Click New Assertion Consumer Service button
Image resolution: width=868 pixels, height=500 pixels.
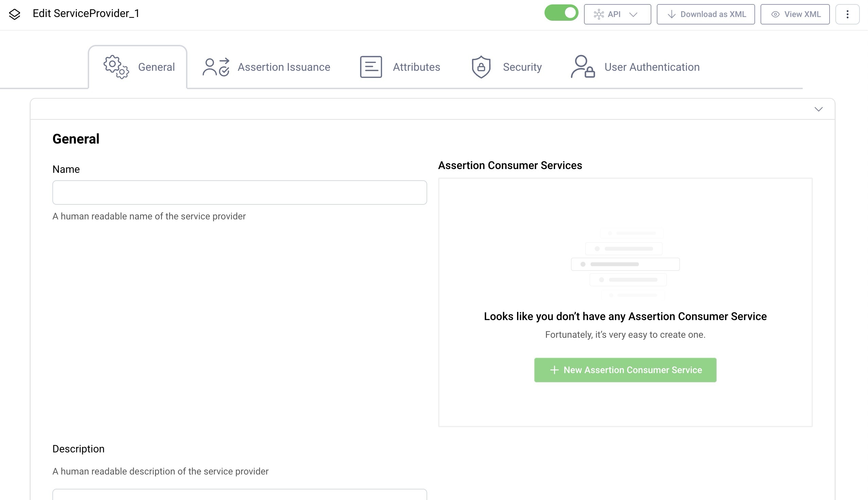(625, 370)
